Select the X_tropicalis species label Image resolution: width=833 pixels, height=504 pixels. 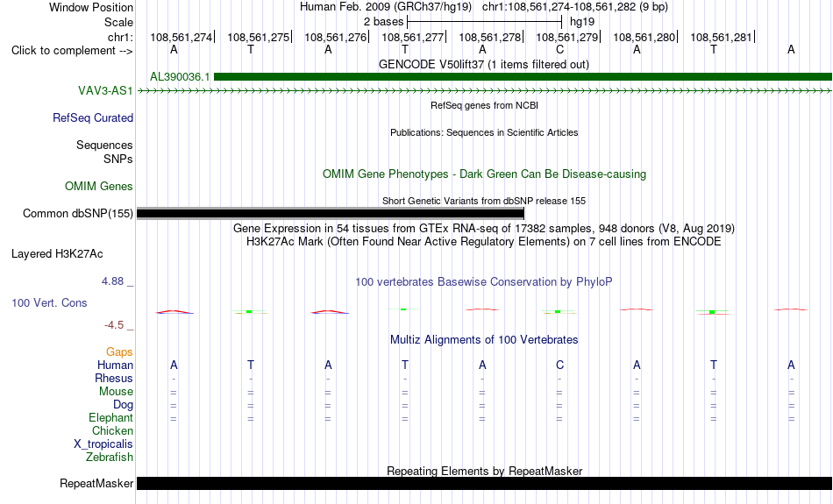[103, 444]
